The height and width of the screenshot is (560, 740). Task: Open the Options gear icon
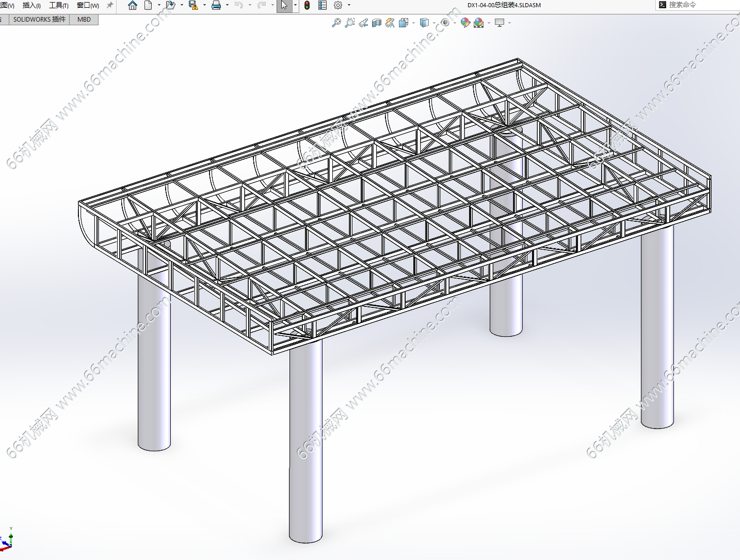[x=338, y=5]
